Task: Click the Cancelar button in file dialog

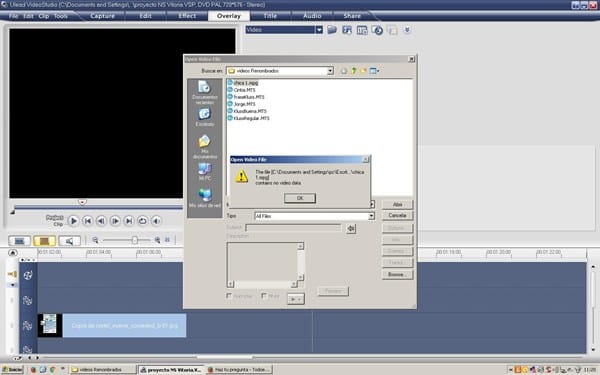Action: tap(397, 215)
